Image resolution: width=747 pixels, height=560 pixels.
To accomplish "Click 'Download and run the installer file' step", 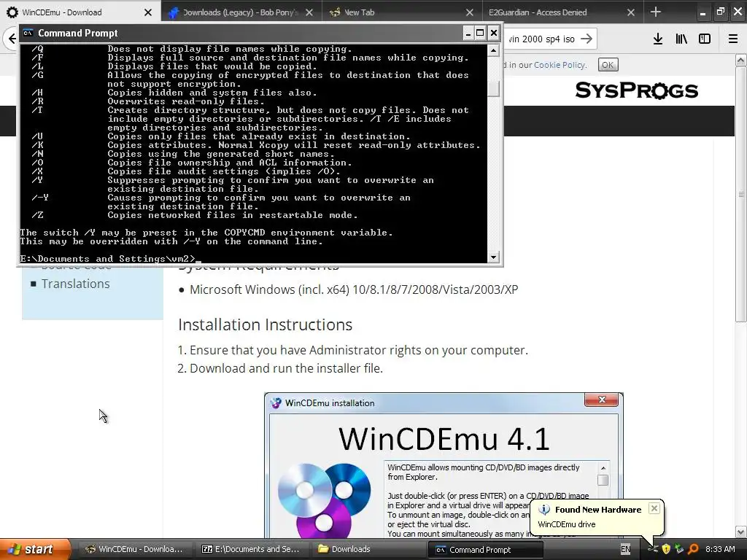I will click(x=286, y=368).
